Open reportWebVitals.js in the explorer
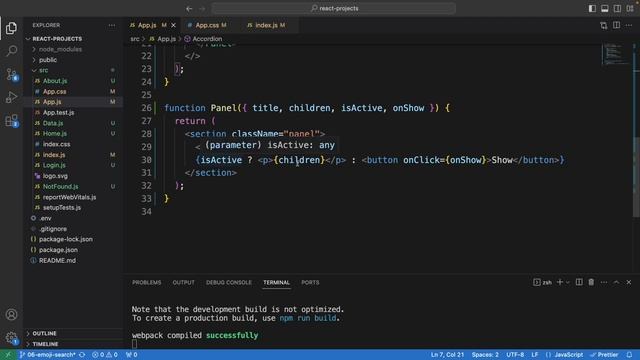Screen dimensions: 640x360 pos(69,197)
